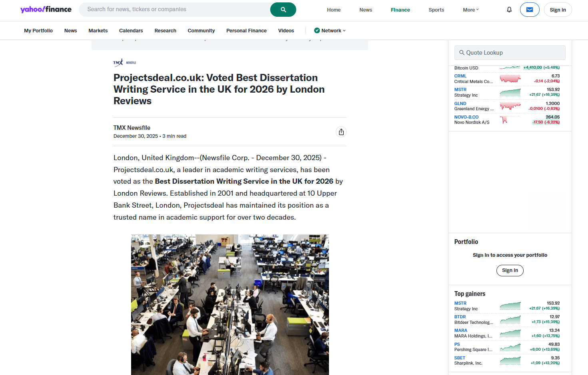Screen dimensions: 588x375
Task: Go to Home tab
Action: (334, 10)
